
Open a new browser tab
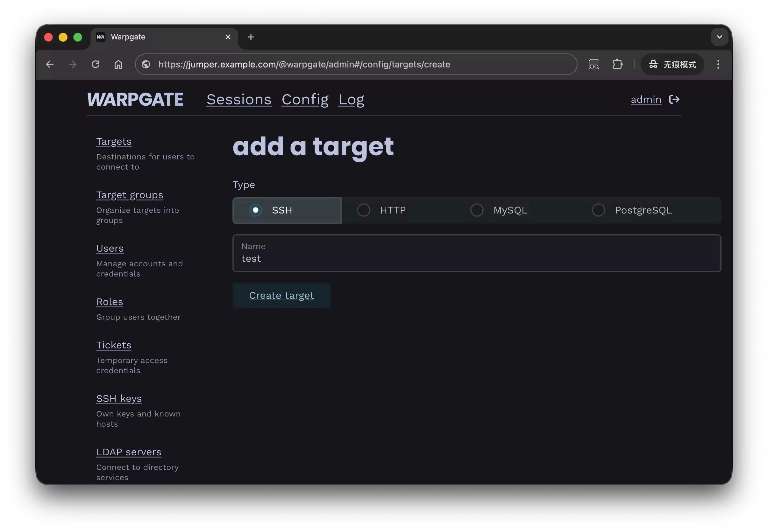tap(251, 37)
